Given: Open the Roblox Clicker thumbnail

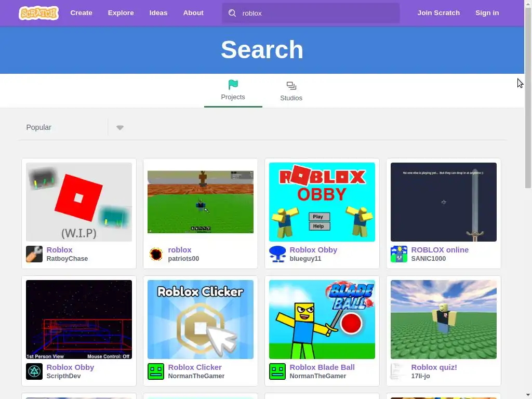Looking at the screenshot, I should (201, 320).
